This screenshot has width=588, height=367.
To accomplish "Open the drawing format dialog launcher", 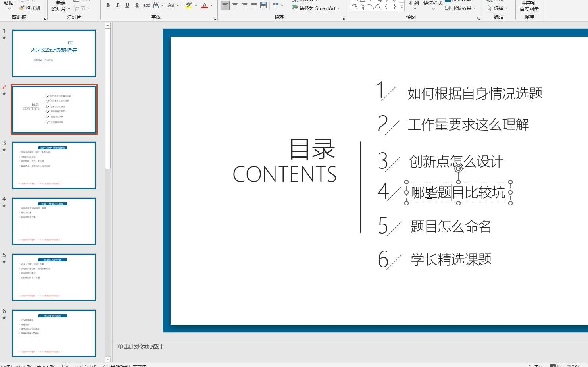I will click(x=479, y=18).
